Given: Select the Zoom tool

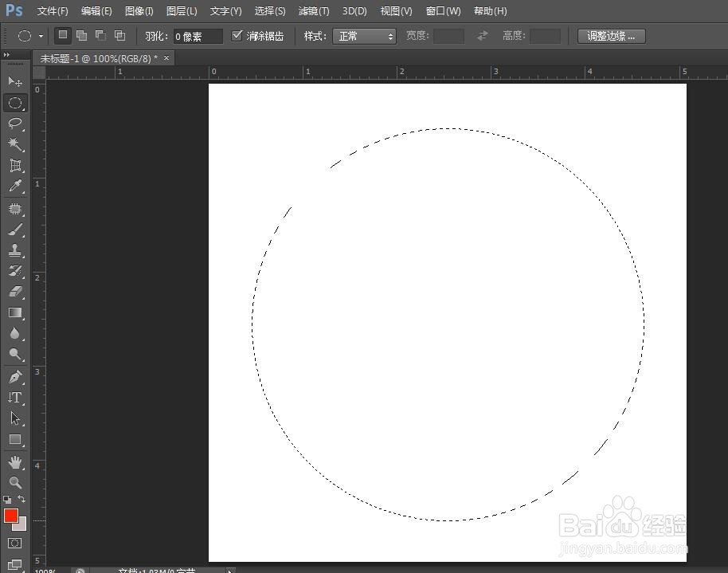Looking at the screenshot, I should (15, 482).
